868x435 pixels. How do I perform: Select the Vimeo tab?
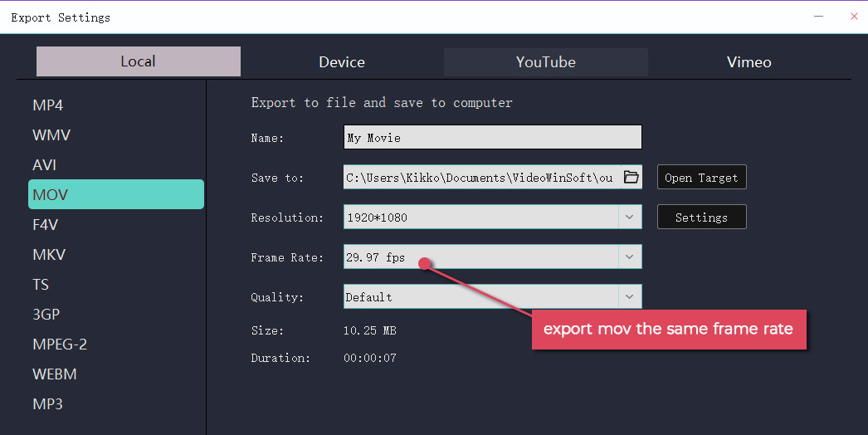tap(749, 62)
